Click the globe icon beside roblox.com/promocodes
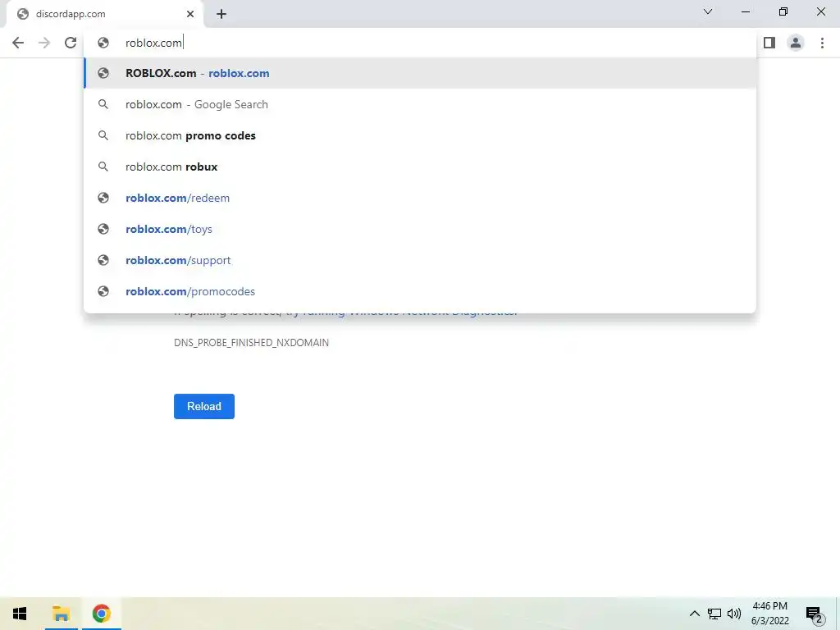Screen dimensions: 840x630 103,291
